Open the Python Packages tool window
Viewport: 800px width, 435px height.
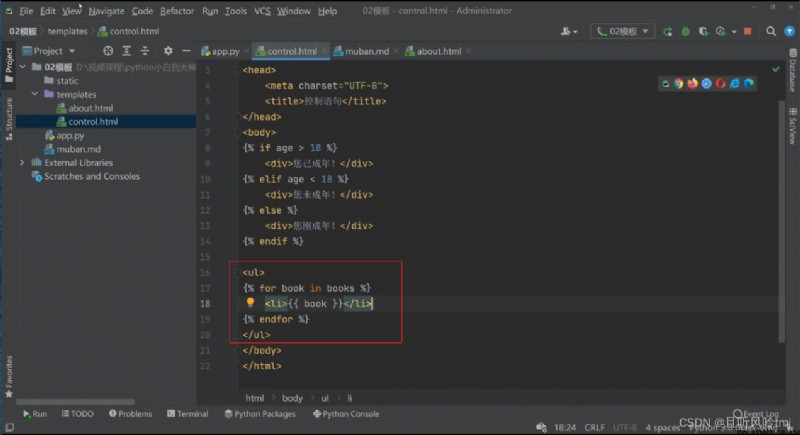(260, 414)
